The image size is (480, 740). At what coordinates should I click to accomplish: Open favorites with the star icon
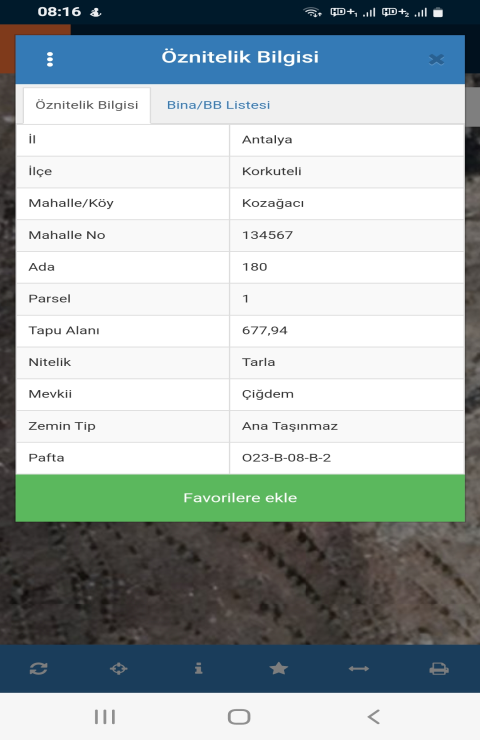click(x=278, y=668)
